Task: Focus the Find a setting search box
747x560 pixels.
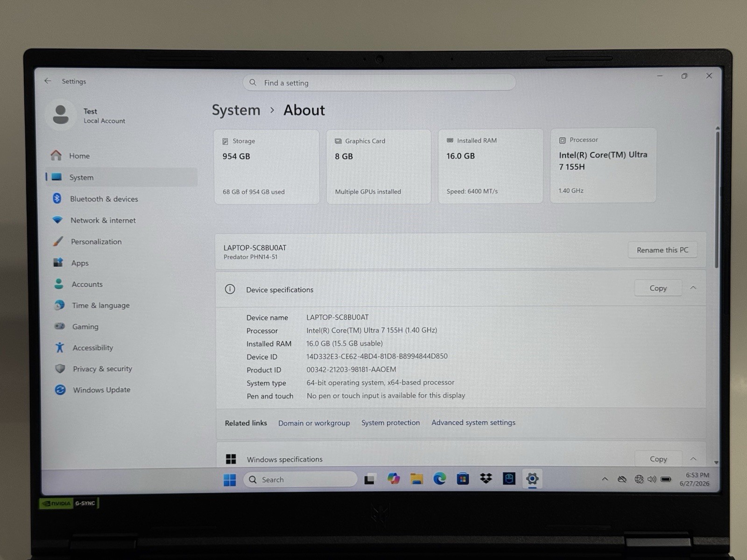Action: (379, 83)
